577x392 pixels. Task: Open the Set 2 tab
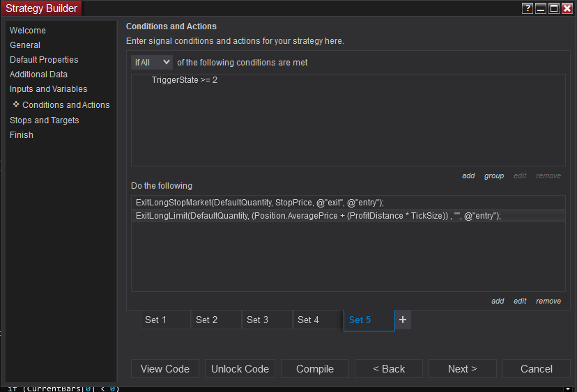pos(216,320)
